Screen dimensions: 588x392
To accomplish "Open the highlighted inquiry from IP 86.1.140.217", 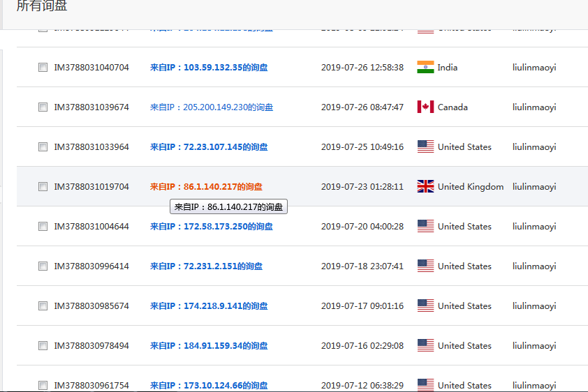I will pos(206,187).
